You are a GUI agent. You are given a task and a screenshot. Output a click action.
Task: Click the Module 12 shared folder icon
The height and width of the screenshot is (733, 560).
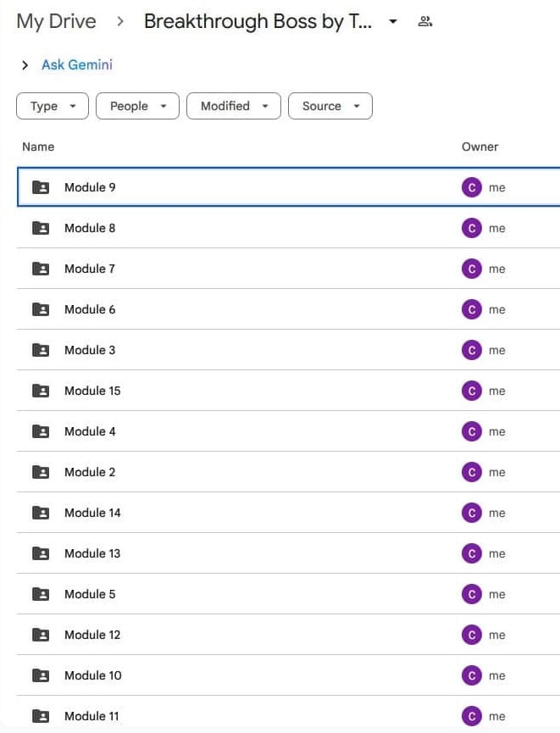click(41, 635)
